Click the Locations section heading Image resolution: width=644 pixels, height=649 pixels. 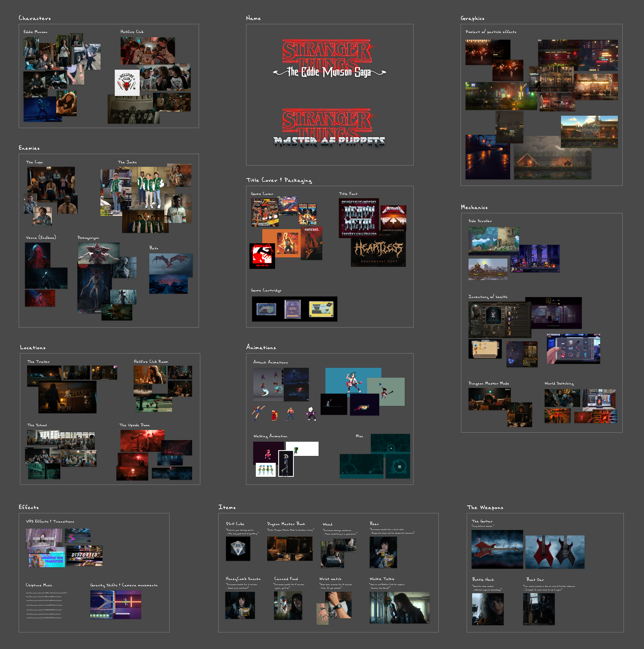(33, 348)
